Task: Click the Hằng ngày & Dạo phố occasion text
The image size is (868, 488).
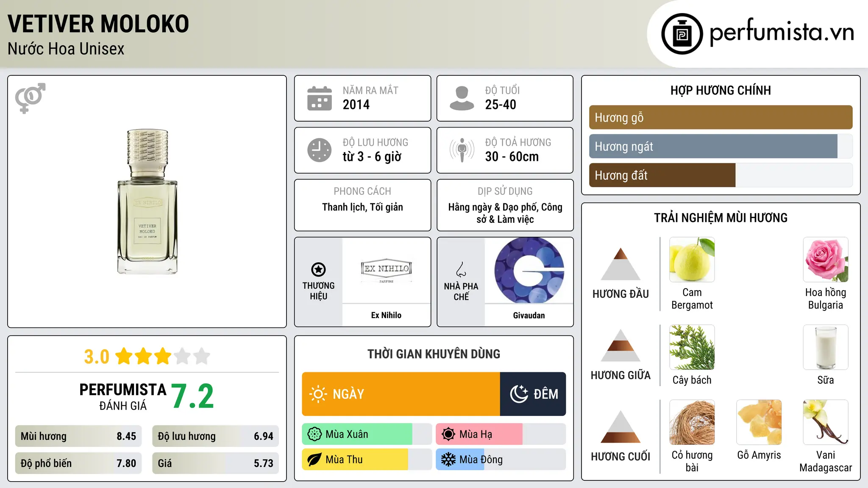Action: [505, 213]
